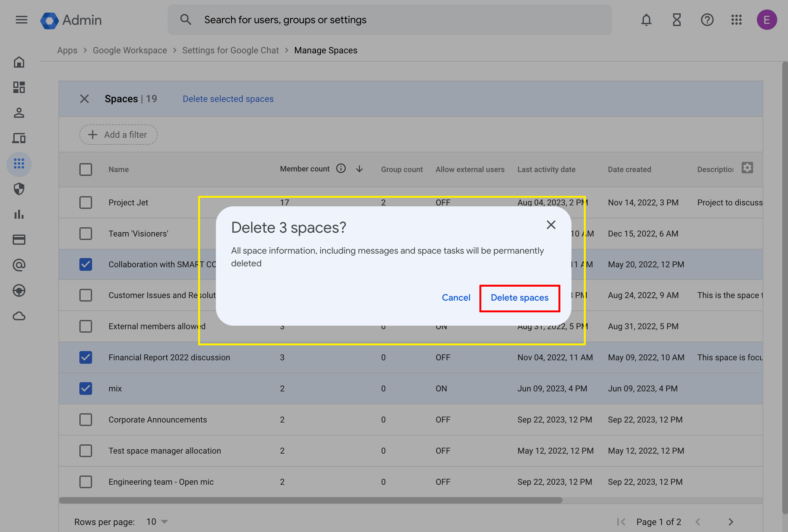Open the Help question mark icon
Image resolution: width=788 pixels, height=532 pixels.
coord(707,20)
